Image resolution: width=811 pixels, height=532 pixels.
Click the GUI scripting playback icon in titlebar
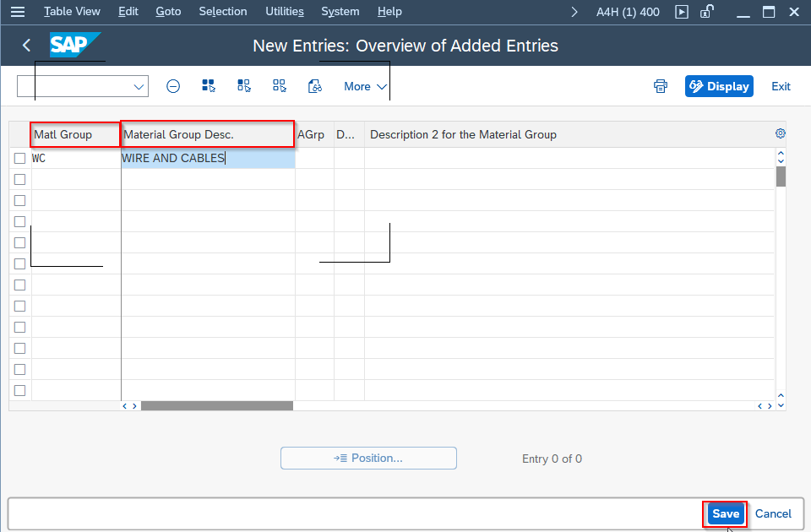(x=681, y=12)
